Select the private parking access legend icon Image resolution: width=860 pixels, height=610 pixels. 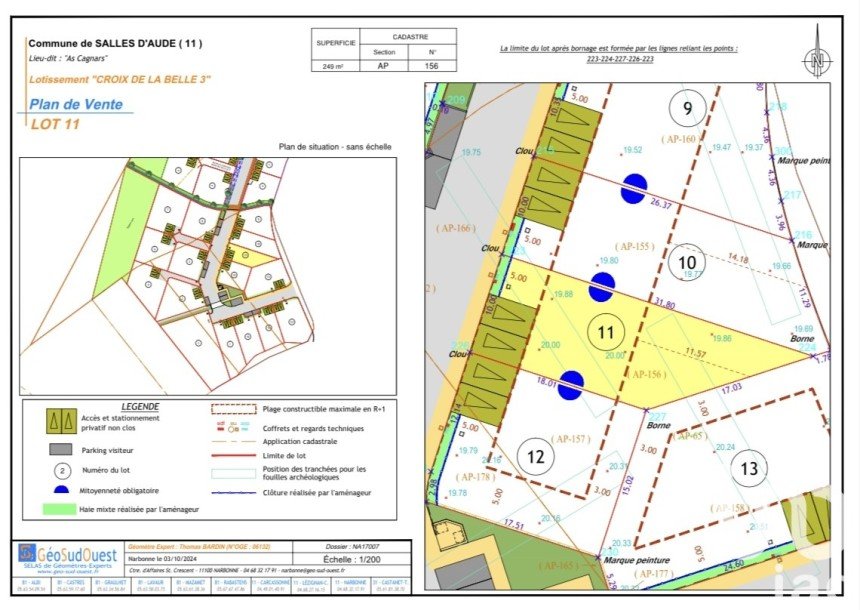pos(61,421)
